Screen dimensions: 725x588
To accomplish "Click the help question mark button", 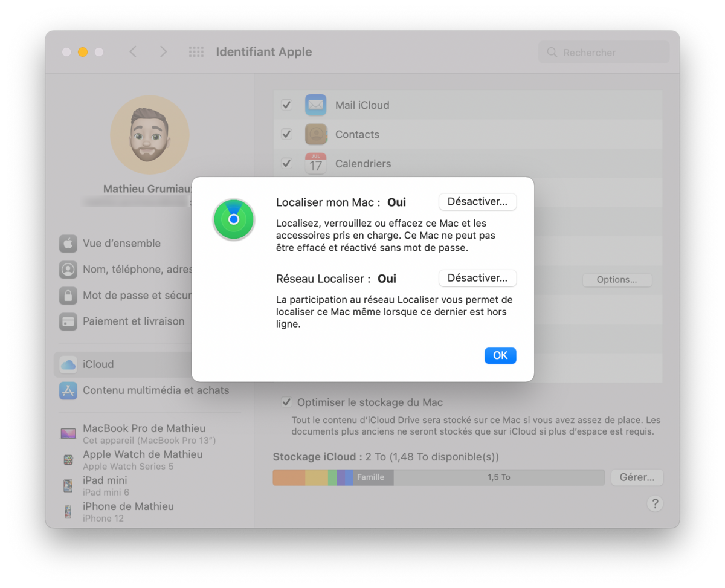I will click(x=655, y=503).
